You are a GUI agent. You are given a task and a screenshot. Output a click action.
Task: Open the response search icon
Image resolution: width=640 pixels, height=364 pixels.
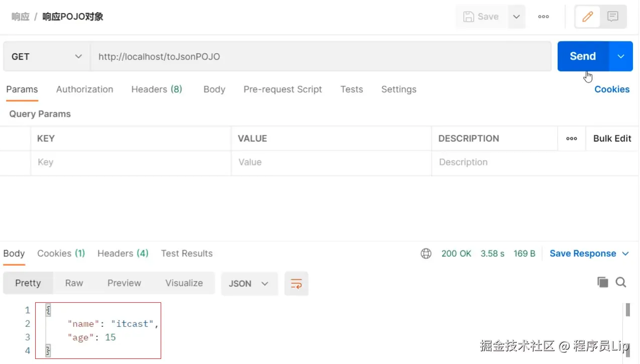(621, 282)
